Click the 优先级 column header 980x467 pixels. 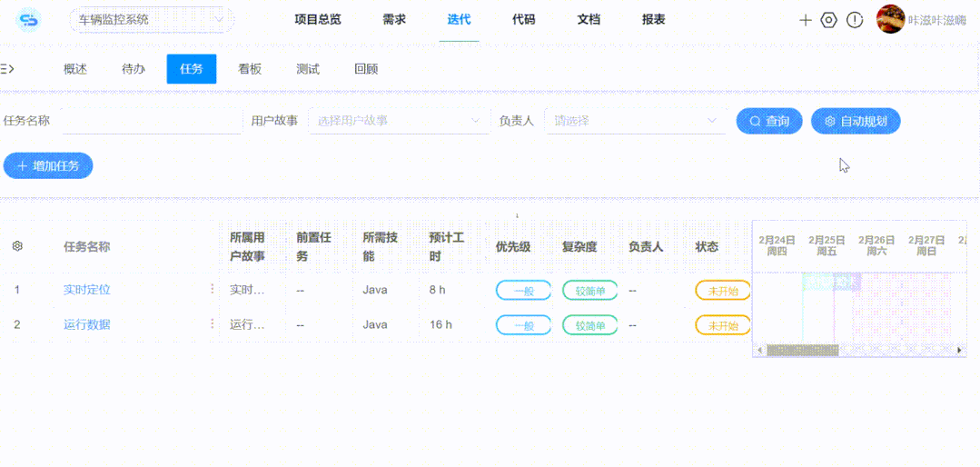(513, 246)
